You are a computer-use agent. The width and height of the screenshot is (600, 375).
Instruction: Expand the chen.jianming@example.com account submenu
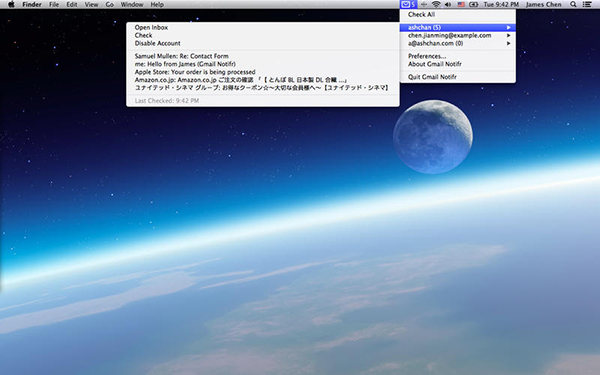coord(458,36)
